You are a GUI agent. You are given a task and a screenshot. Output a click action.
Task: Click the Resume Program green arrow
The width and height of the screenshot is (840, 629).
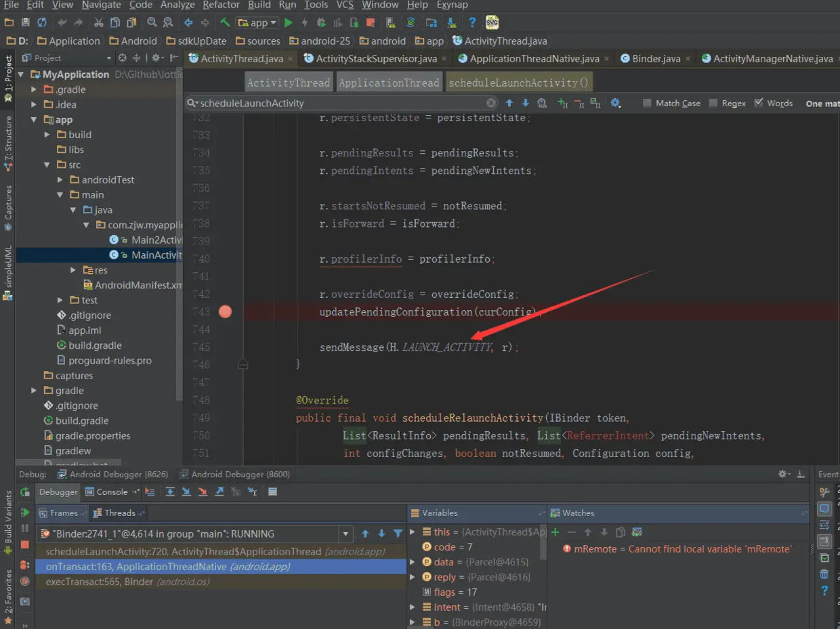[25, 512]
